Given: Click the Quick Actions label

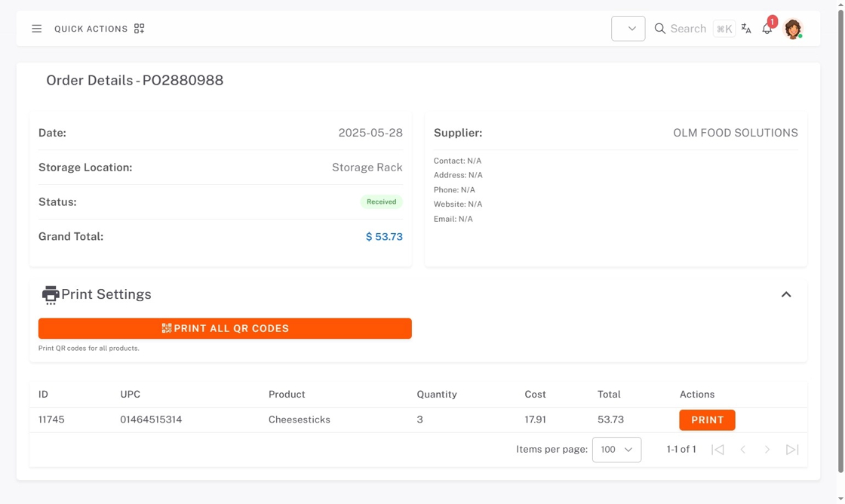Looking at the screenshot, I should (91, 29).
